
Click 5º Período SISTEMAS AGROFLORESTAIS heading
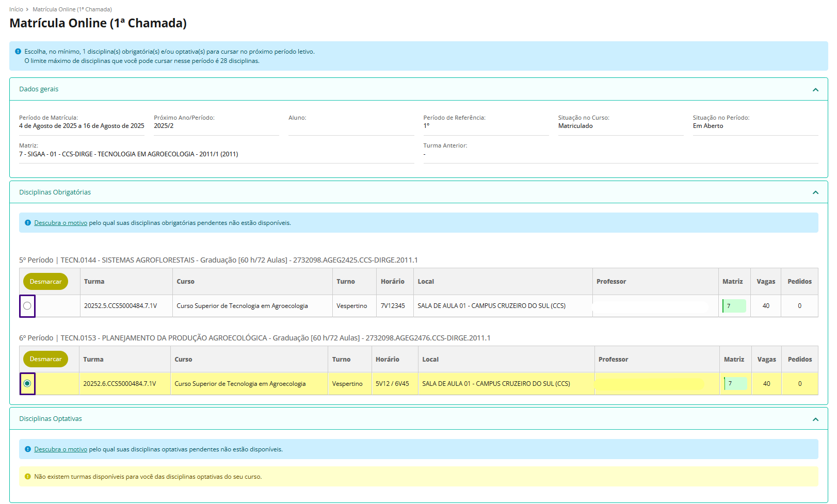(218, 260)
